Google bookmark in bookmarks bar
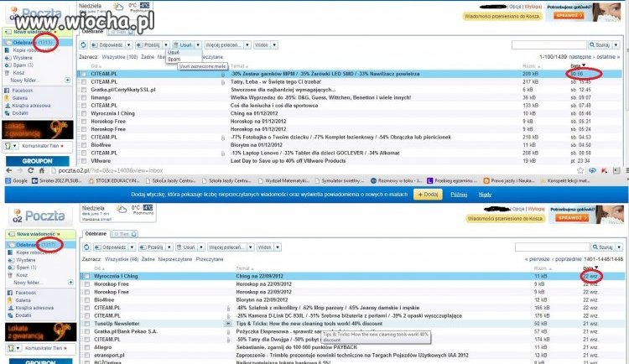The height and width of the screenshot is (364, 629). tap(17, 181)
